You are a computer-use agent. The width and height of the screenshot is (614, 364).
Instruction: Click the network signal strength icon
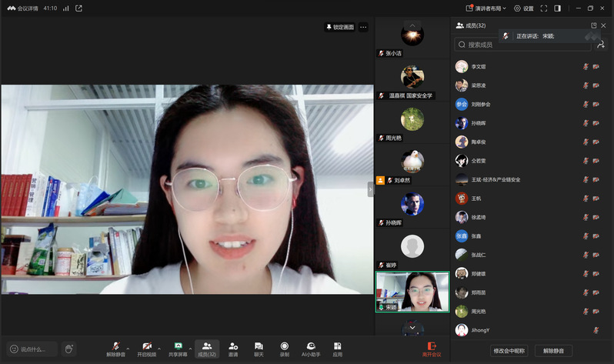pyautogui.click(x=65, y=8)
